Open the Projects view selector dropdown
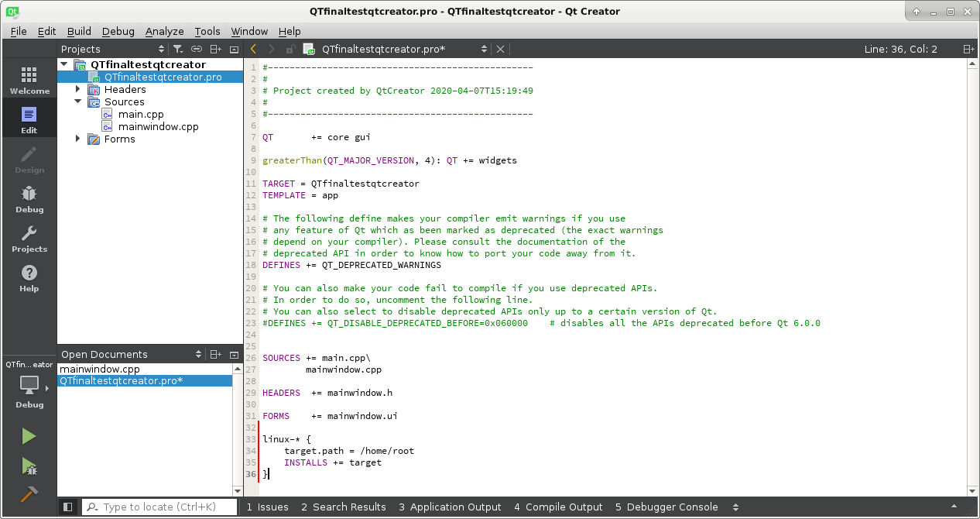 point(111,49)
